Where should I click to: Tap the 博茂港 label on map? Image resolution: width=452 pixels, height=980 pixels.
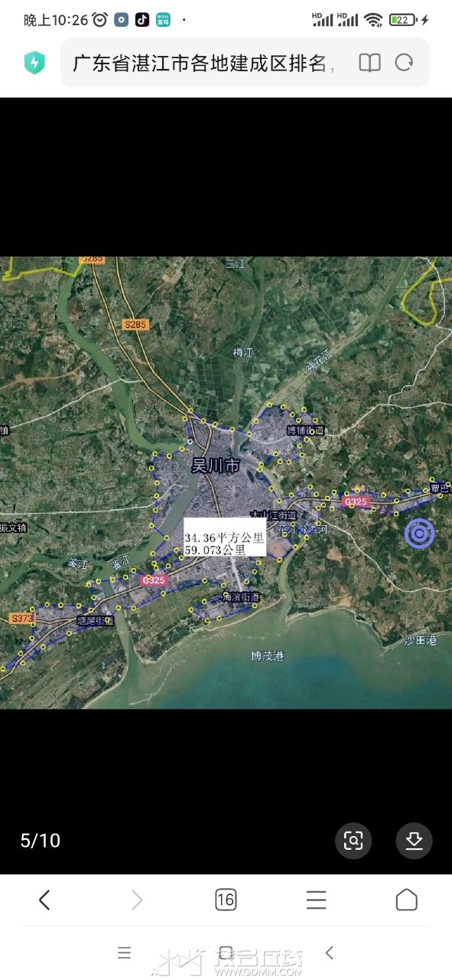(x=267, y=655)
